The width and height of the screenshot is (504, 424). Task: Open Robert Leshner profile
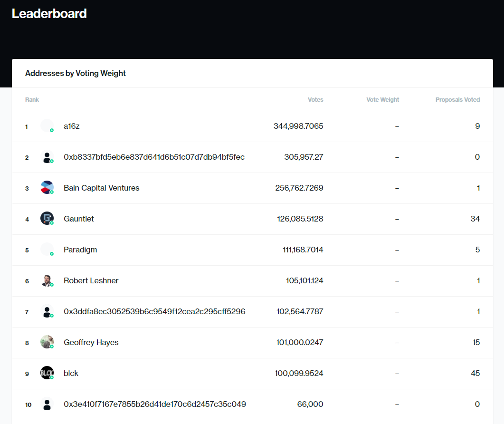pos(91,280)
